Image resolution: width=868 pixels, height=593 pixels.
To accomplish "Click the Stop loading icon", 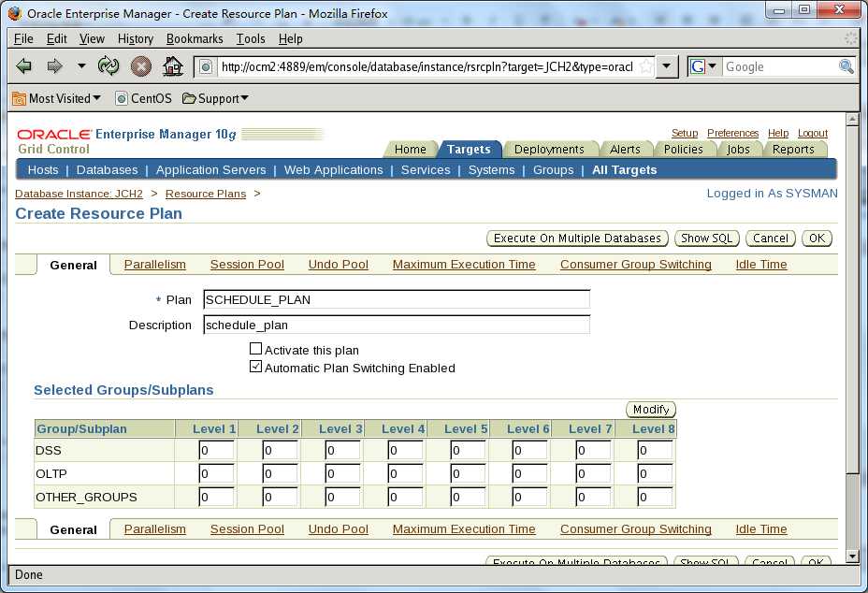I will 141,67.
